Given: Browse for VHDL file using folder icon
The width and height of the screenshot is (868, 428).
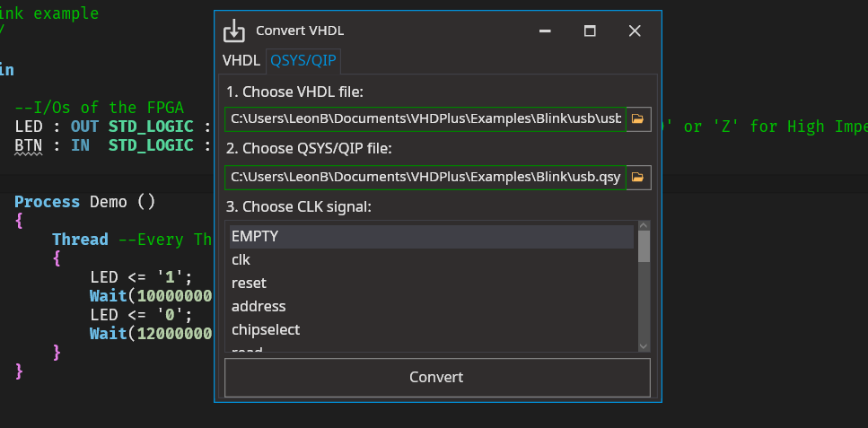Looking at the screenshot, I should (x=638, y=118).
